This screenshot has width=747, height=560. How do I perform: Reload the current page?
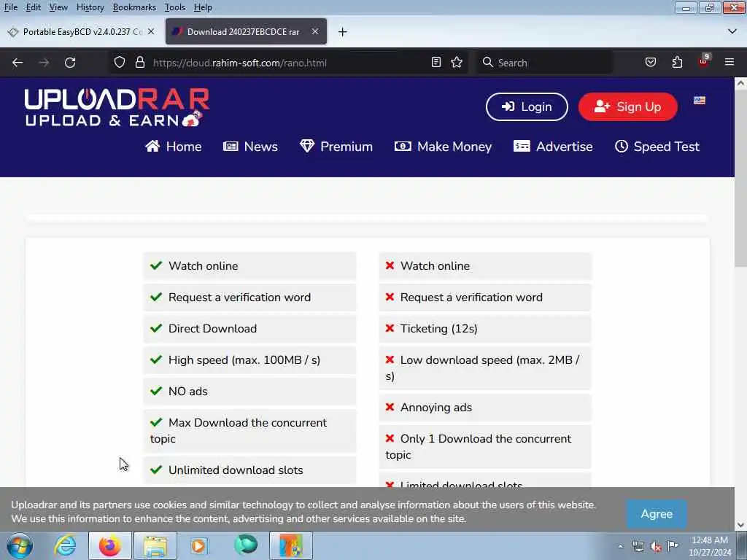pos(70,63)
